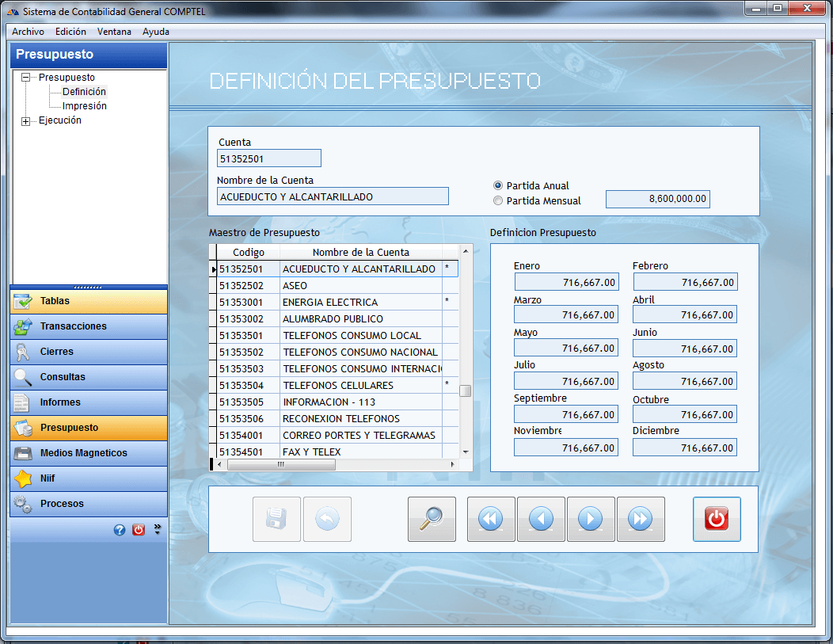
Task: Click the annual amount 8,600,000.00 field
Action: (658, 199)
